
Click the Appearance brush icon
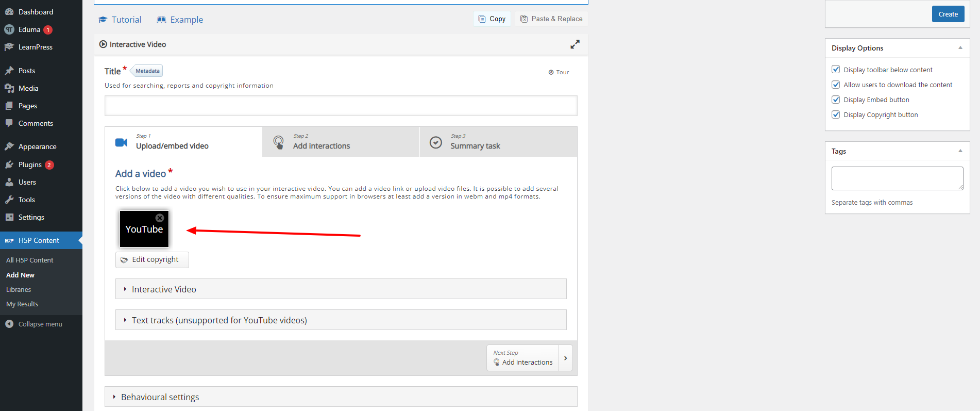[9, 146]
